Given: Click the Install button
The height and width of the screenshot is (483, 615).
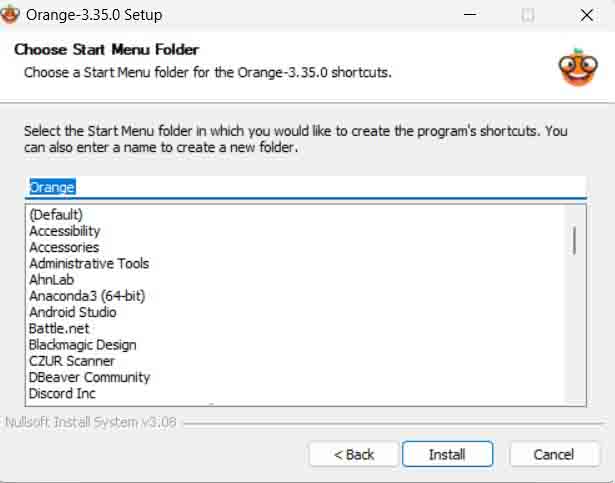Looking at the screenshot, I should (x=447, y=454).
